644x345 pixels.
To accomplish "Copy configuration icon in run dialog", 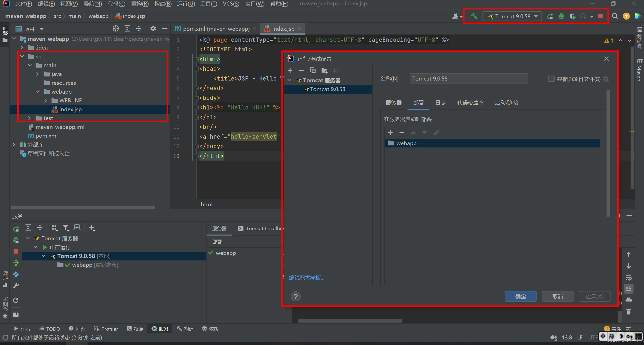I will pyautogui.click(x=313, y=70).
